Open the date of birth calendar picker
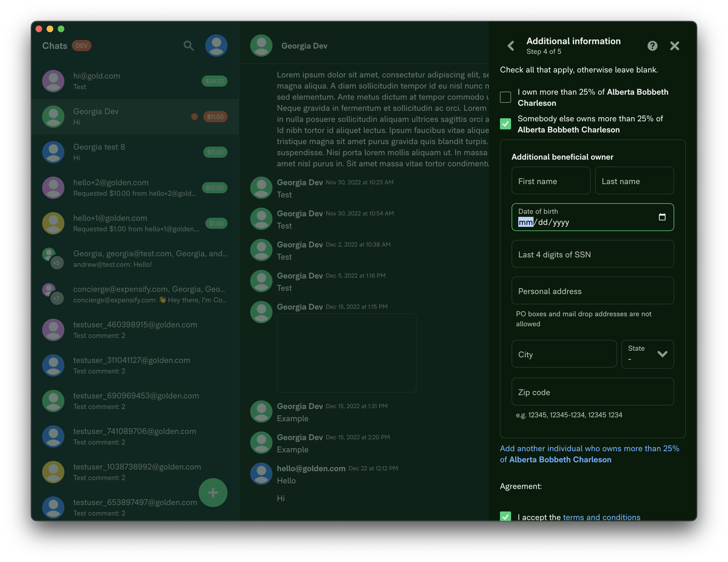This screenshot has width=728, height=562. (662, 217)
